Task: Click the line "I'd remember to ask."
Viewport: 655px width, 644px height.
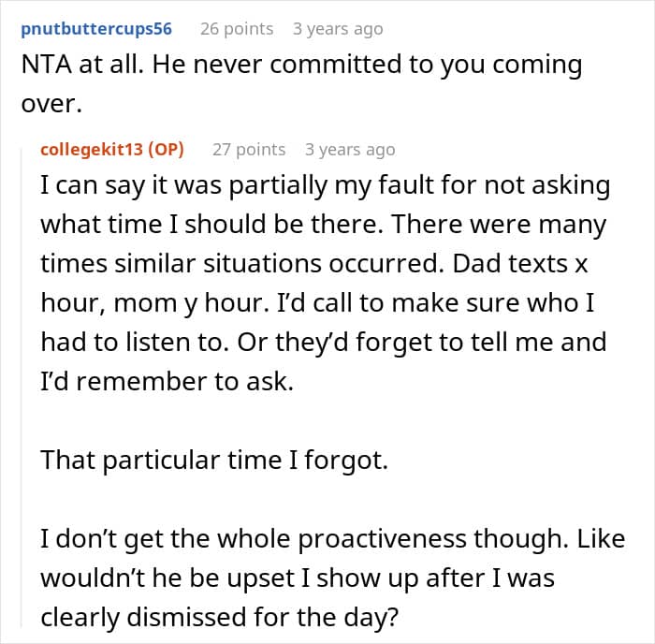Action: click(x=168, y=383)
